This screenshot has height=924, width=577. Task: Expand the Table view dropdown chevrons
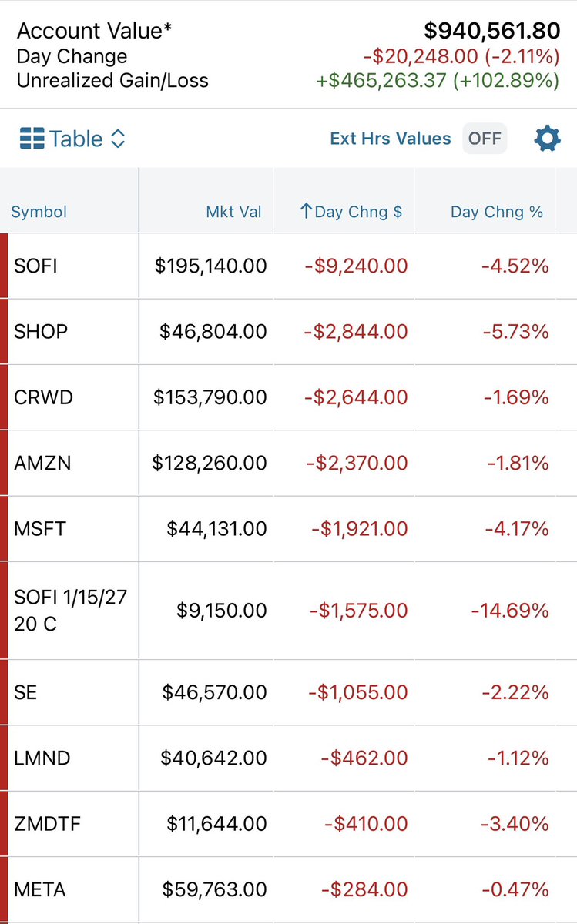pyautogui.click(x=118, y=139)
